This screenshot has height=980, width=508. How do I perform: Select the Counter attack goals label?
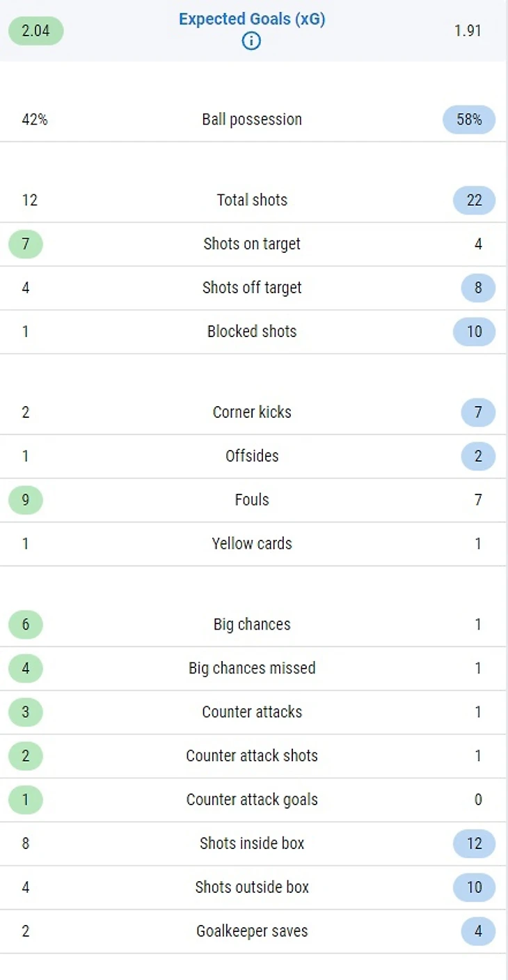tap(252, 800)
